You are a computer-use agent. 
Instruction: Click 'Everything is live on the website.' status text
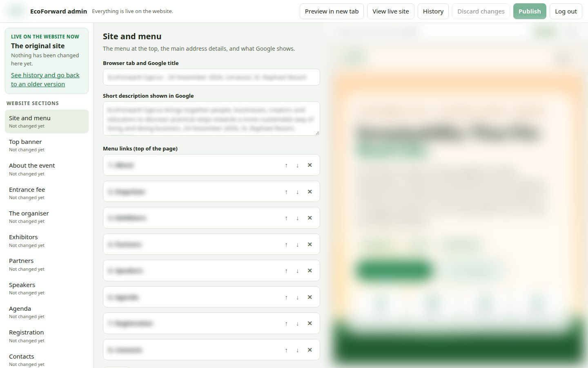[x=132, y=11]
